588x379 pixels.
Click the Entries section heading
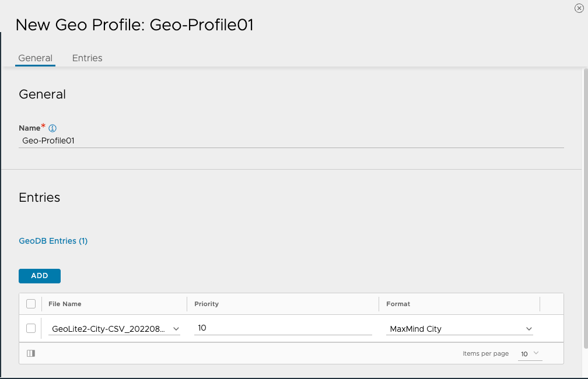[40, 198]
